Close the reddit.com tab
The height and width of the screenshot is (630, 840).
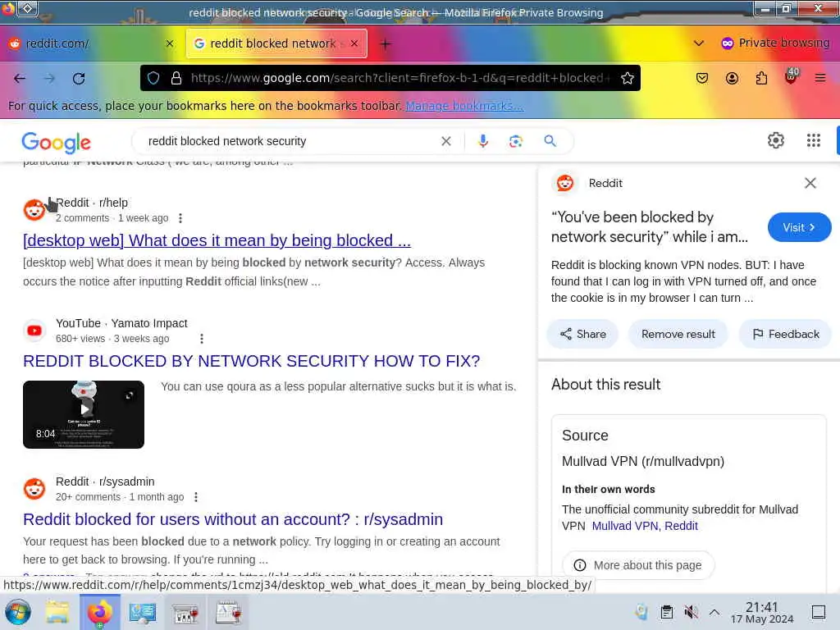click(x=170, y=43)
